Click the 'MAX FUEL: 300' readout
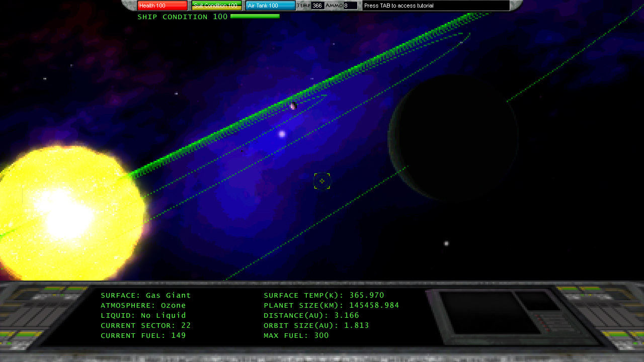 pyautogui.click(x=296, y=336)
